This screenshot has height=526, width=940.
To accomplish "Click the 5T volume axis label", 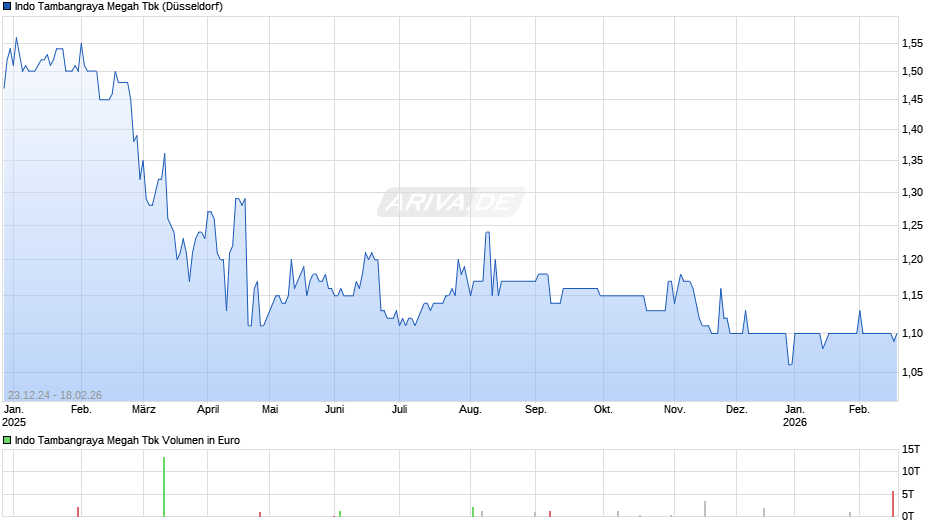I will [x=908, y=494].
